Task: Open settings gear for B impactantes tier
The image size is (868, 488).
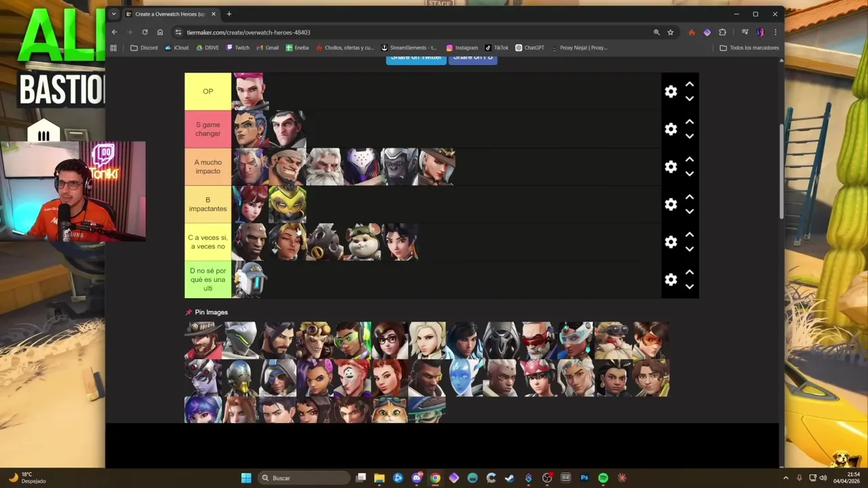Action: [x=671, y=204]
